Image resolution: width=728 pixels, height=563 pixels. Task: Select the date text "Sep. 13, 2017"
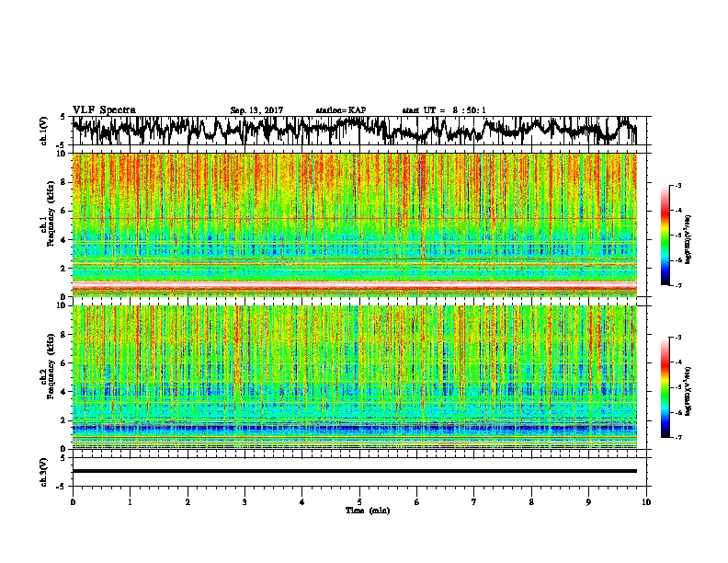(256, 110)
